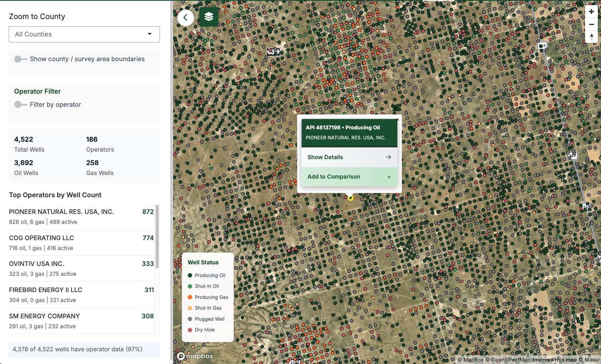The image size is (601, 364).
Task: Click the 258 Gas Wells stat
Action: point(100,168)
